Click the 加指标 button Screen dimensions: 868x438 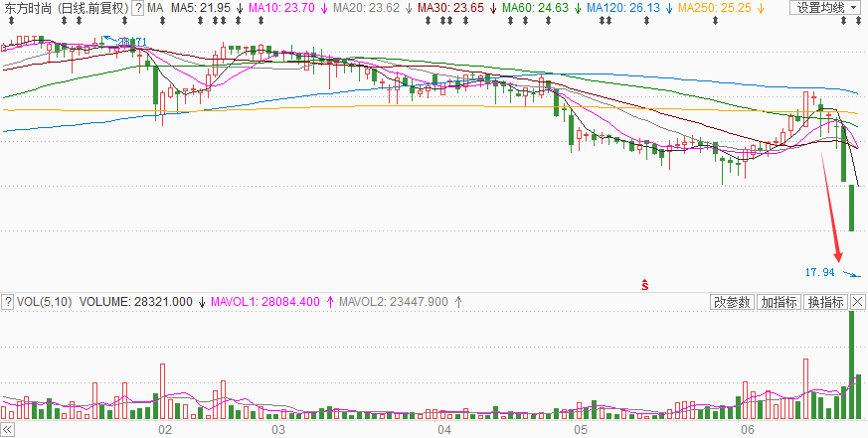tap(779, 302)
